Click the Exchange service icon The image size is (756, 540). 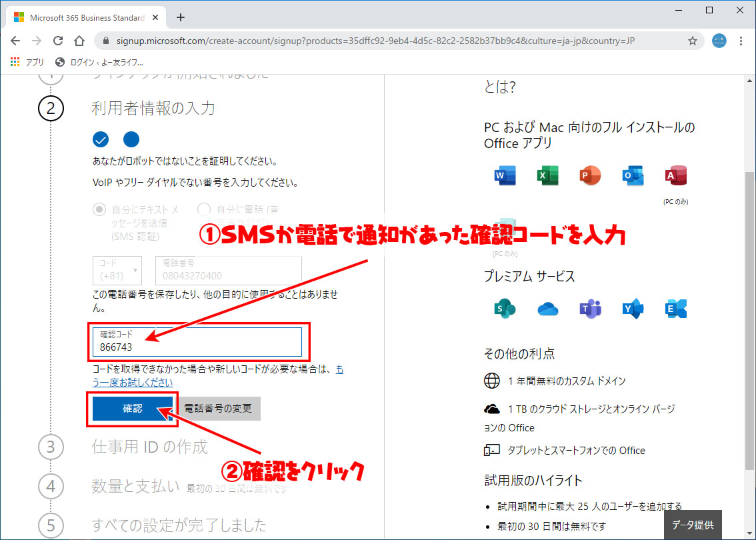point(675,309)
